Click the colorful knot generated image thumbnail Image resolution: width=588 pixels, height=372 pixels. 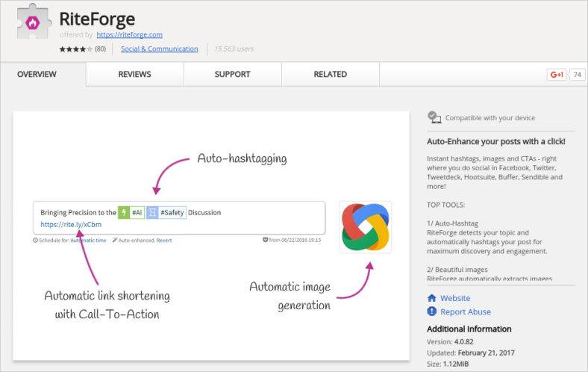pos(365,227)
